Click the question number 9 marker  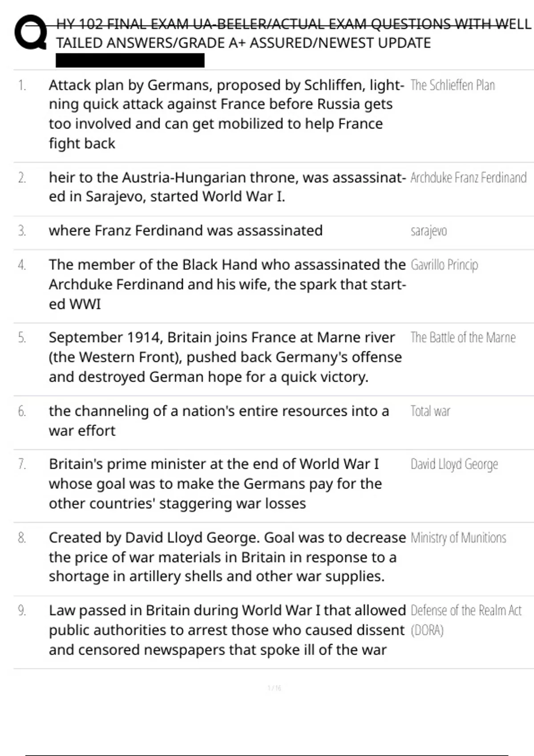[22, 611]
